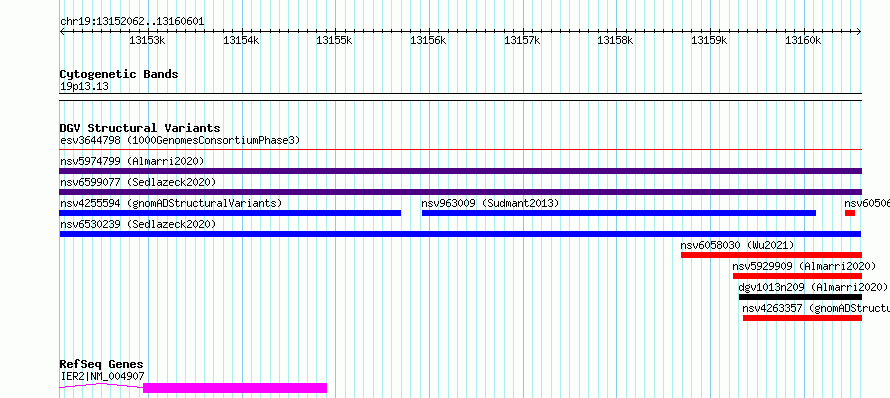This screenshot has height=398, width=890.
Task: Click the nsv963009 (Sudmant2013) label
Action: [490, 203]
